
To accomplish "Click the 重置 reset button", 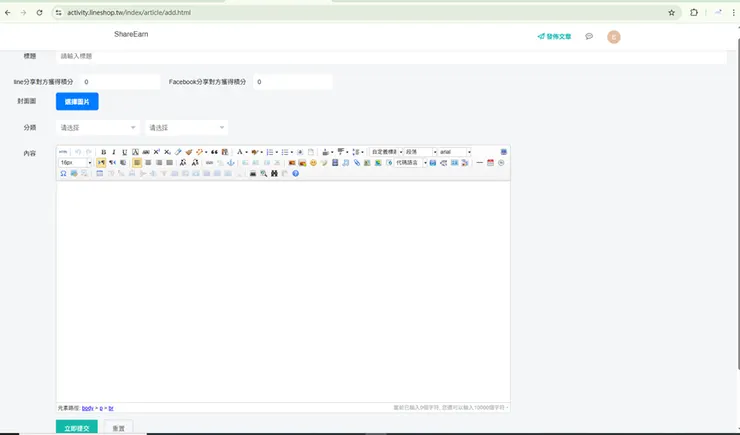I will click(x=118, y=427).
